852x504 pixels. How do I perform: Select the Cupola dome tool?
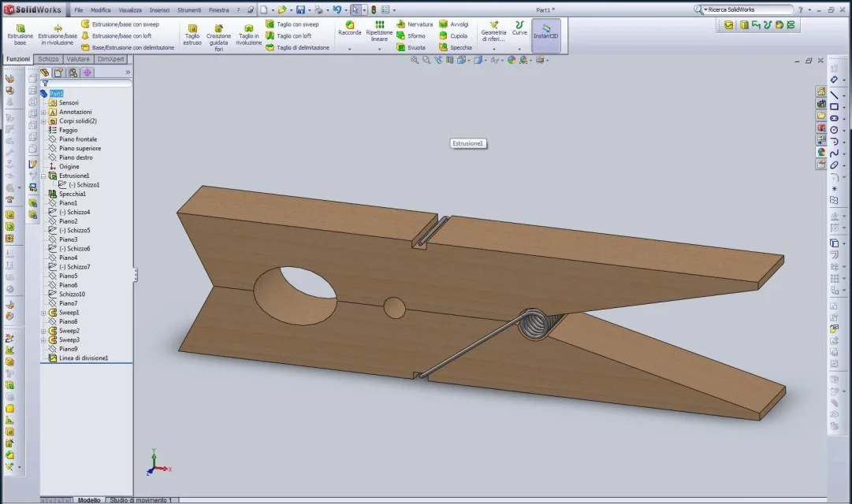[x=453, y=36]
